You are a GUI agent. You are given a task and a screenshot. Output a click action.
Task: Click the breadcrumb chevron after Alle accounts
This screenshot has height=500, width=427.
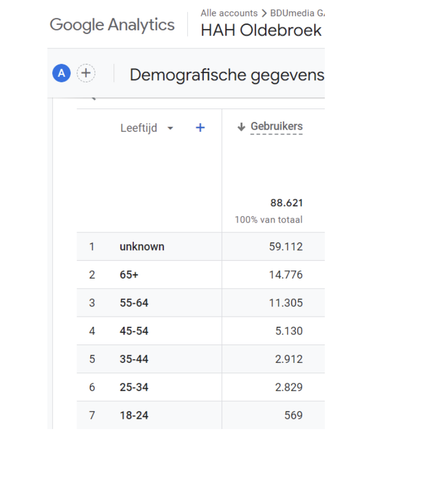[264, 13]
